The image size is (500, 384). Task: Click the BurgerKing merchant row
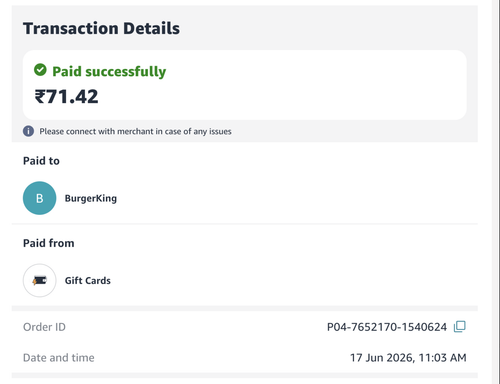(245, 198)
